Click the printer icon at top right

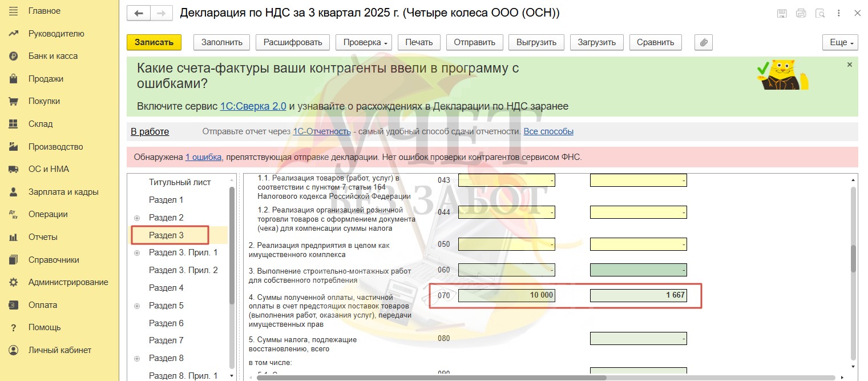(x=801, y=13)
